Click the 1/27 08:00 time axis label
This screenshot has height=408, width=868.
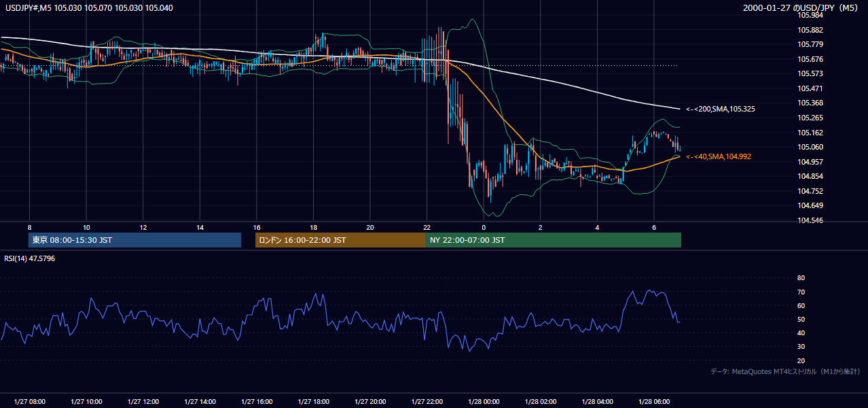click(x=29, y=402)
